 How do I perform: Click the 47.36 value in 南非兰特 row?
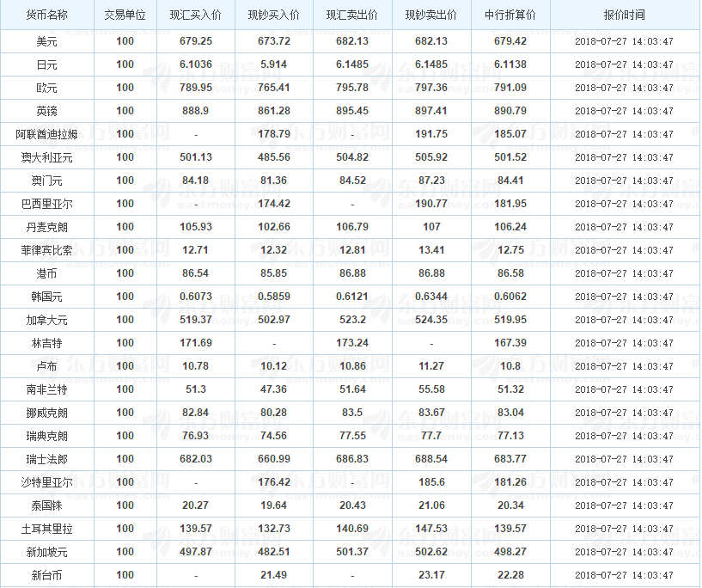tap(274, 389)
